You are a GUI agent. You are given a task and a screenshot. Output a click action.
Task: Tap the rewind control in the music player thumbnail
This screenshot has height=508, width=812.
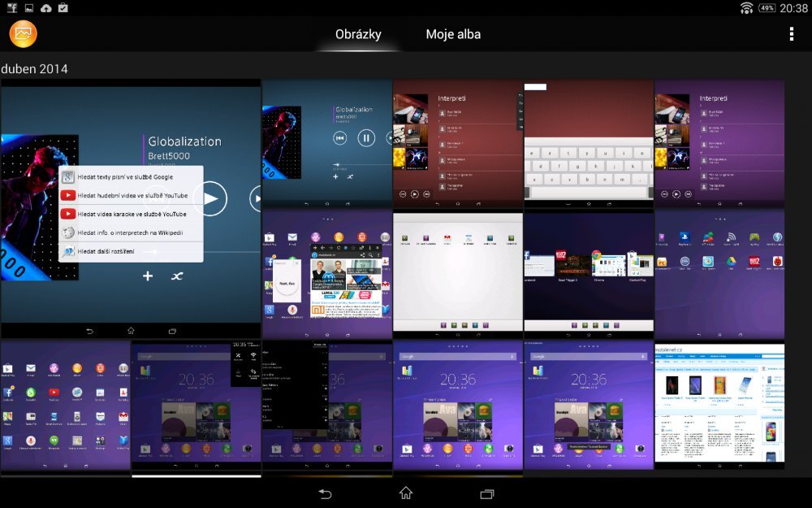pos(341,137)
